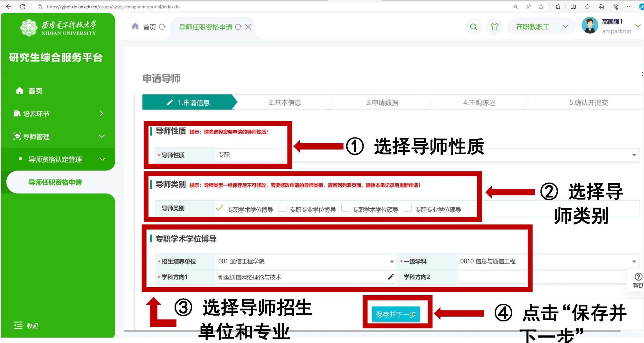Screen dimensions: 644x343
Task: Click the user avatar picture
Action: tap(590, 26)
